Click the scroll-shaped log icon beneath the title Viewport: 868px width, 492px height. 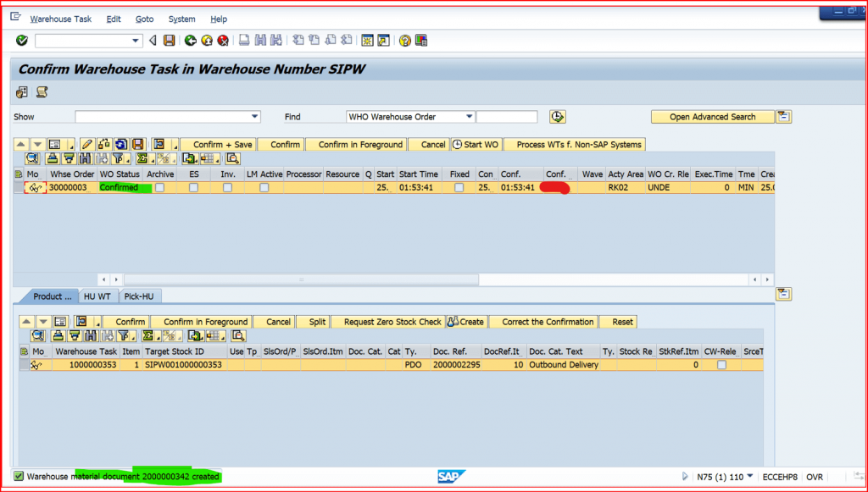coord(42,92)
